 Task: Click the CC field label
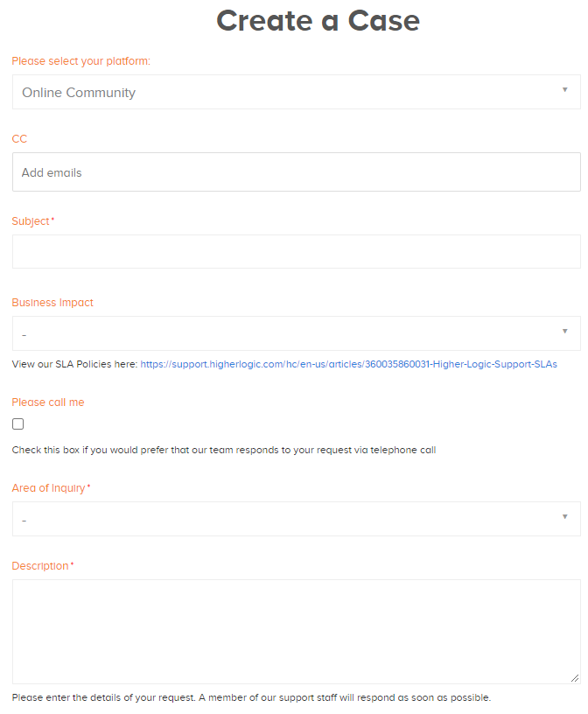(19, 139)
